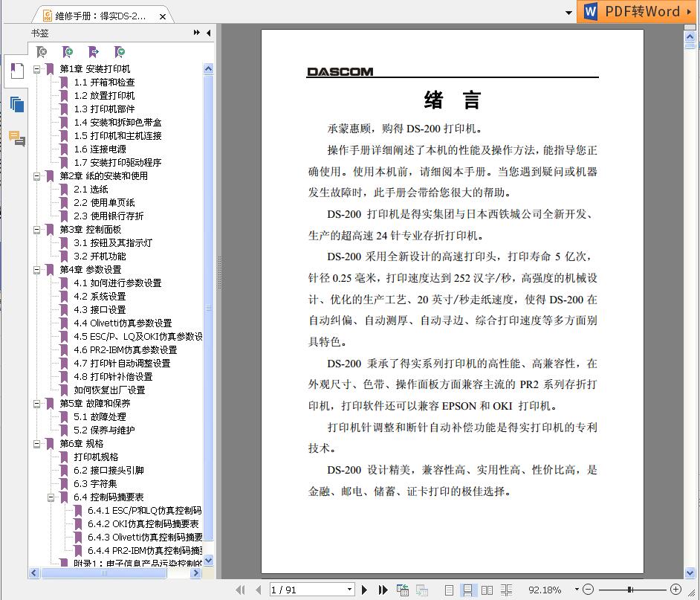This screenshot has height=600, width=700.
Task: Click the zoom in plus button
Action: point(676,590)
